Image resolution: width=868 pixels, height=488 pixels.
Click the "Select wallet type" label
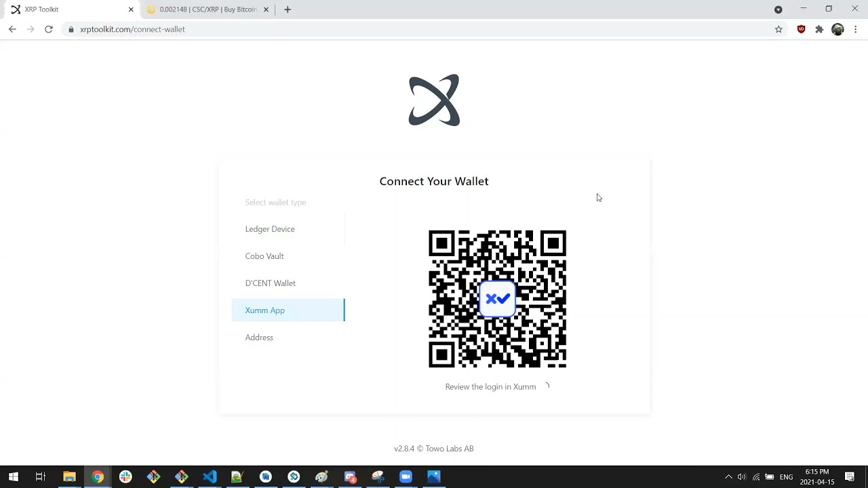pyautogui.click(x=275, y=203)
